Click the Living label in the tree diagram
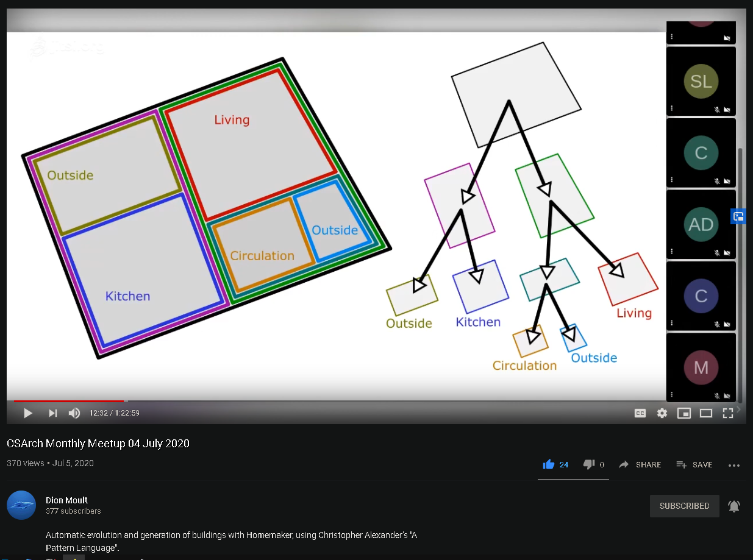753x560 pixels. click(x=634, y=313)
